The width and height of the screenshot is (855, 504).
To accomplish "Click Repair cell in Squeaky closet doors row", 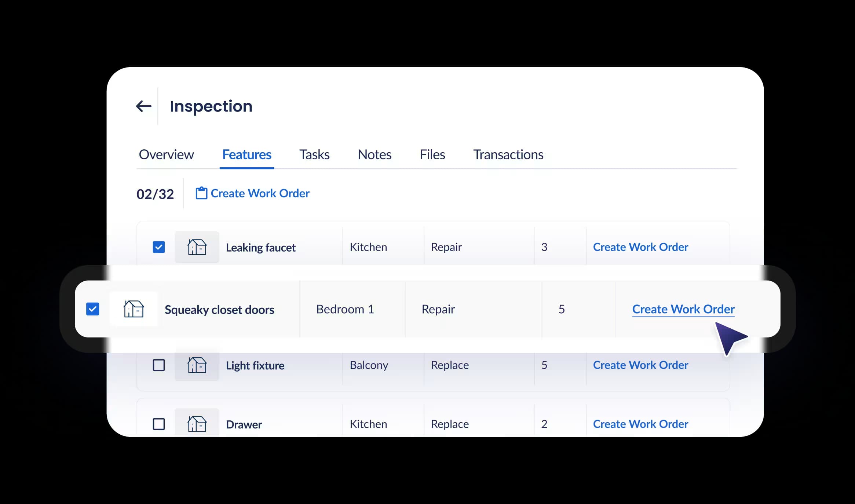I will click(438, 310).
